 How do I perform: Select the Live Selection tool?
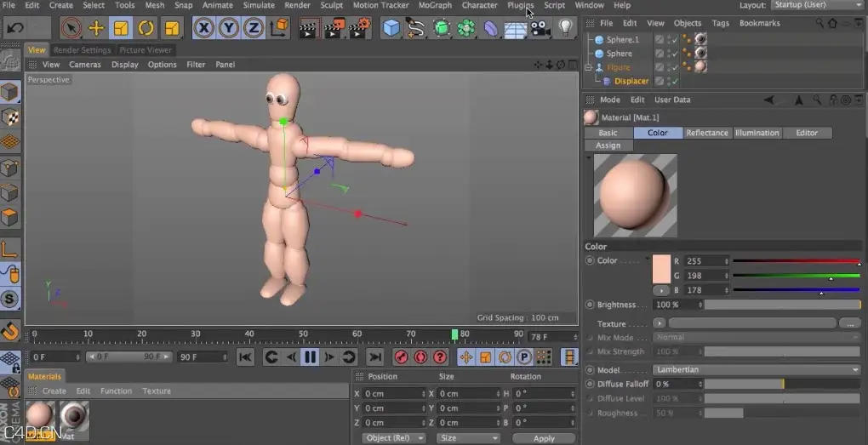(x=71, y=28)
